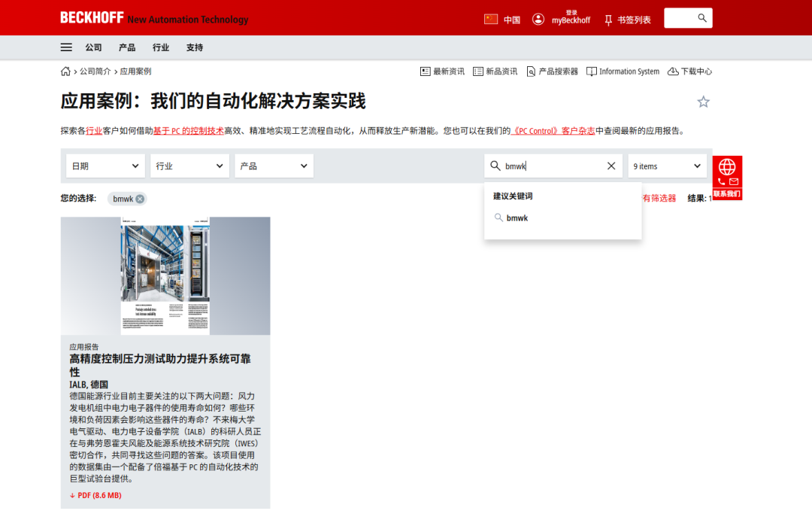Clear the bmwk search text
The width and height of the screenshot is (812, 529).
coord(611,166)
